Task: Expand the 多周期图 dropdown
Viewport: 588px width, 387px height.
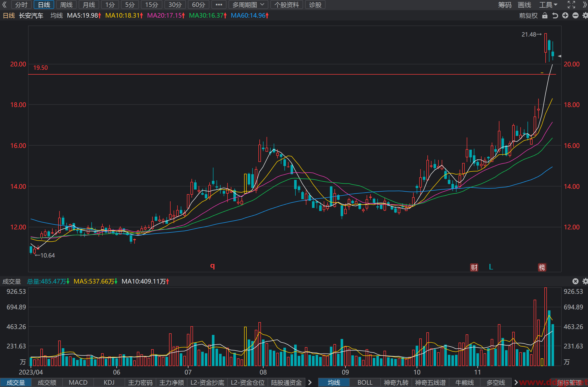Action: click(x=248, y=5)
